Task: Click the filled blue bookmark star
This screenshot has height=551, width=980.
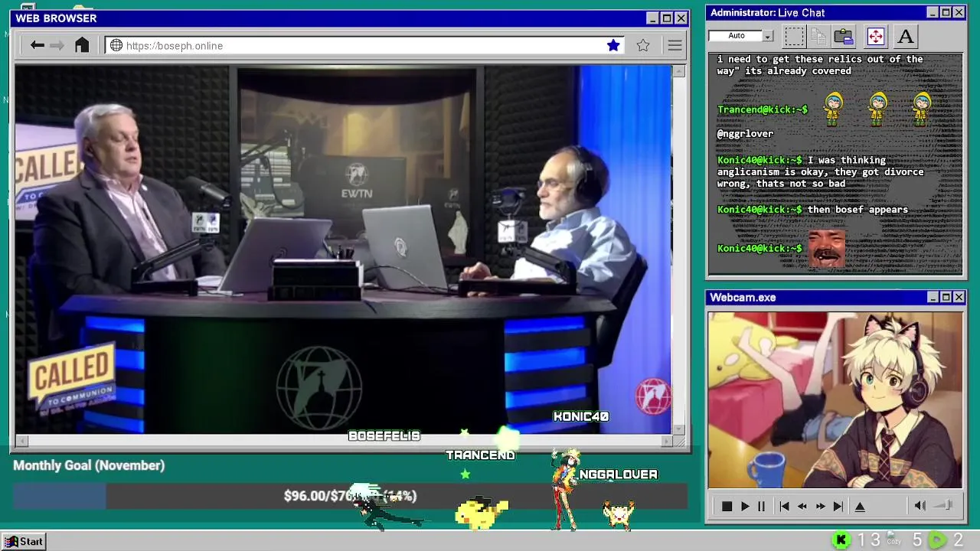Action: (613, 45)
